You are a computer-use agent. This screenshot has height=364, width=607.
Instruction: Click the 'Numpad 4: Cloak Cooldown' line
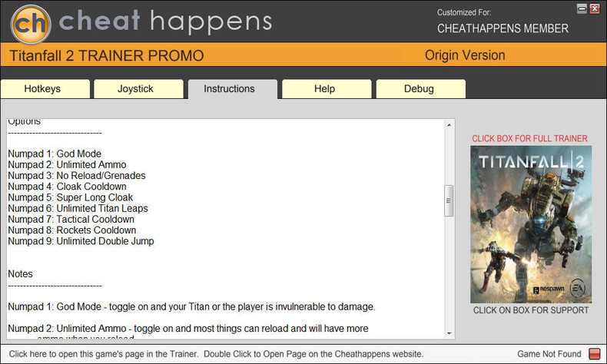point(67,187)
